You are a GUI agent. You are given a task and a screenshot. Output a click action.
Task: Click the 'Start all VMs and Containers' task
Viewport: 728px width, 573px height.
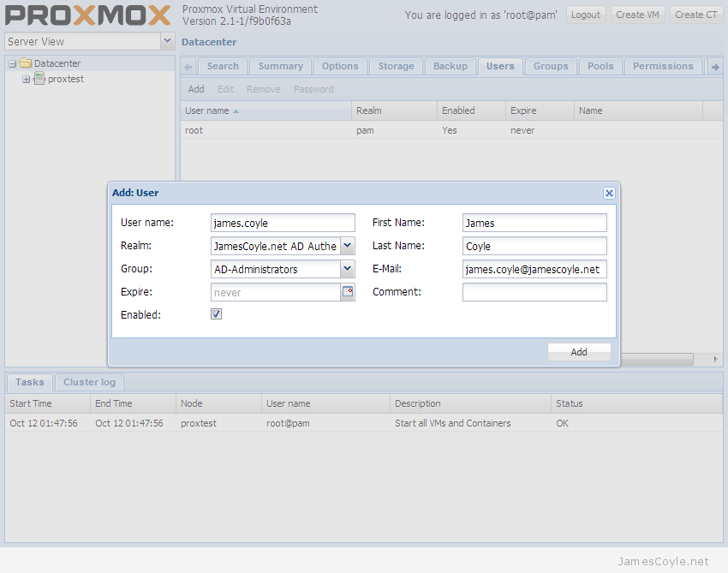(453, 423)
